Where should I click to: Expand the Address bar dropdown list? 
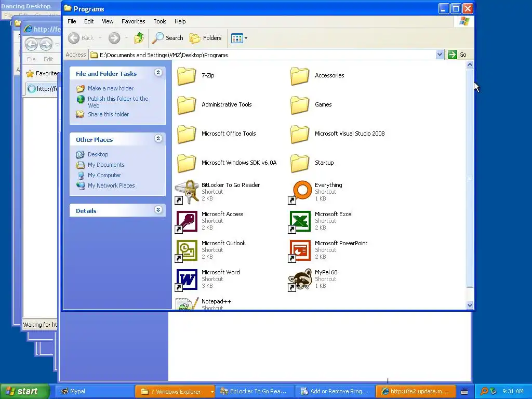[x=440, y=55]
